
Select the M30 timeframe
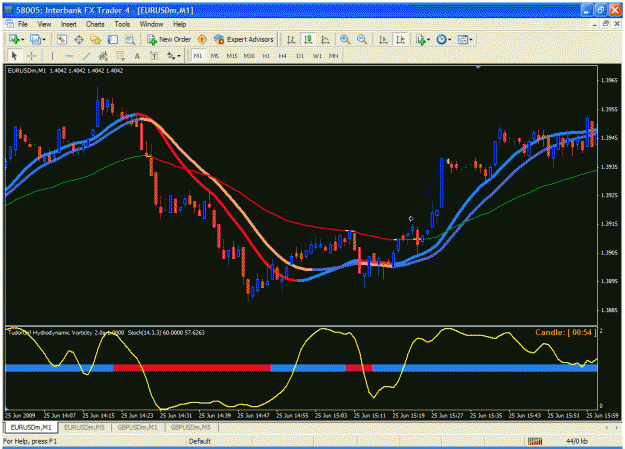[249, 56]
